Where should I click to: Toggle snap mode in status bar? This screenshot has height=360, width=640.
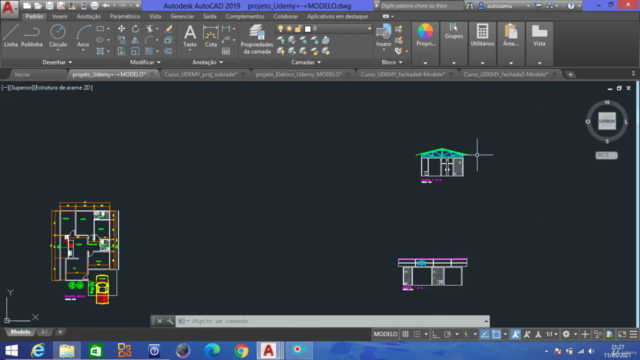click(417, 334)
